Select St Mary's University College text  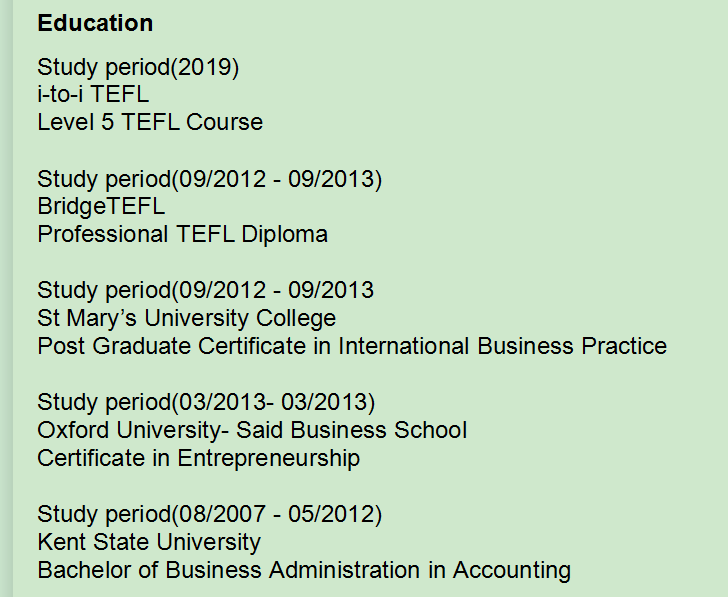(x=186, y=319)
